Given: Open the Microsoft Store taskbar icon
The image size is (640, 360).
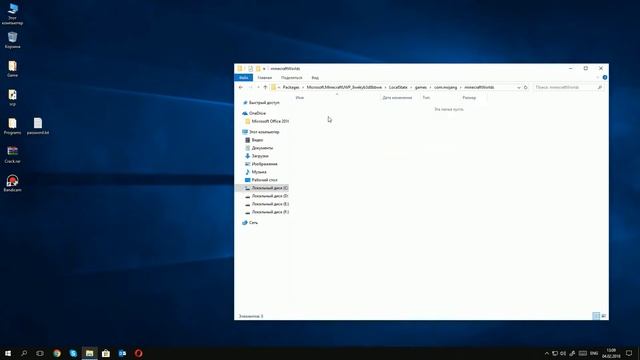Looking at the screenshot, I should [106, 353].
